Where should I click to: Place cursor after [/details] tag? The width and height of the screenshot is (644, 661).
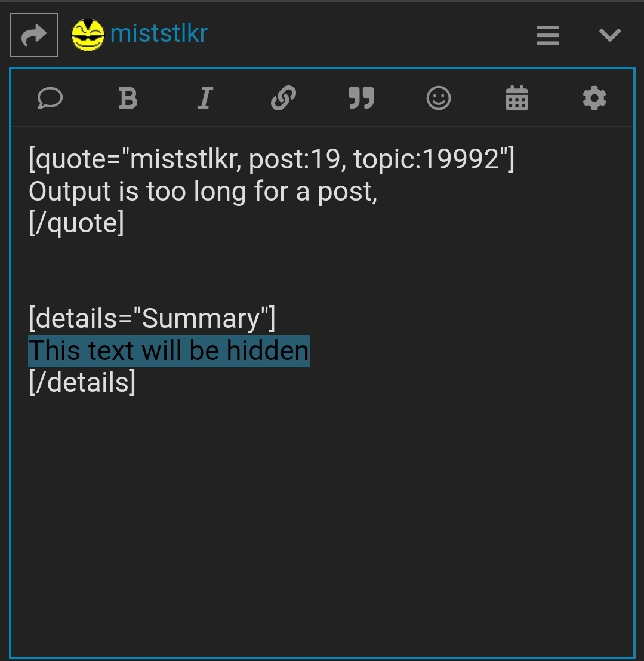(x=135, y=382)
